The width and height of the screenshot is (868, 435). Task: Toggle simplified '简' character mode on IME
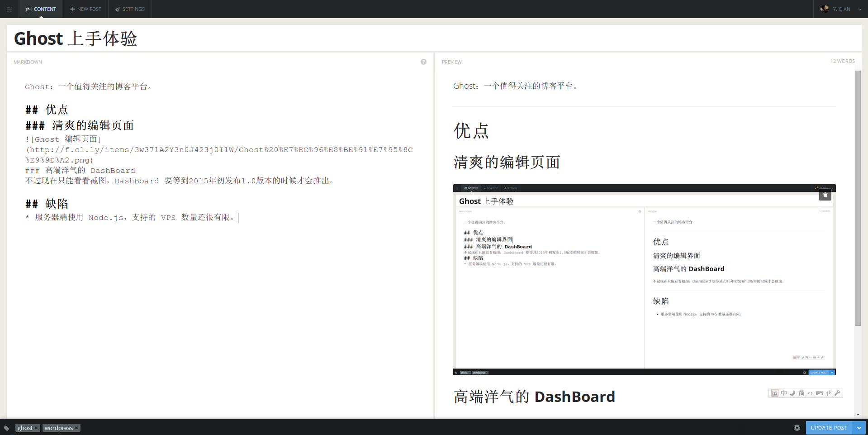pos(802,393)
